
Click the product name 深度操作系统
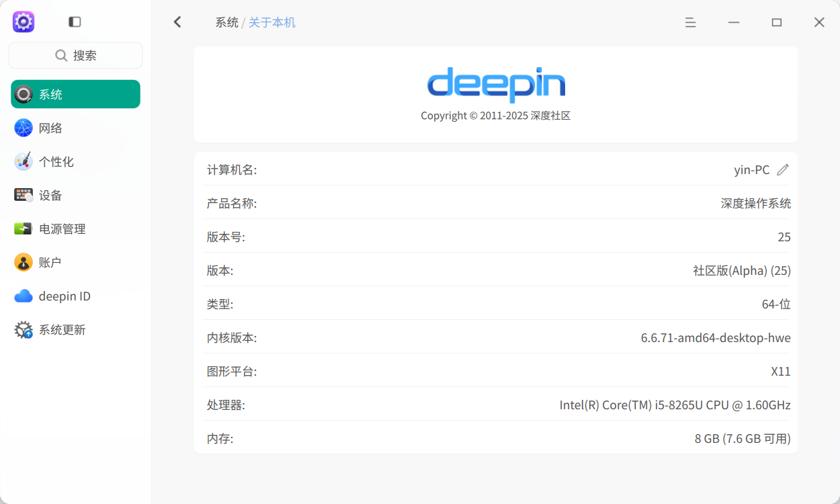coord(756,204)
